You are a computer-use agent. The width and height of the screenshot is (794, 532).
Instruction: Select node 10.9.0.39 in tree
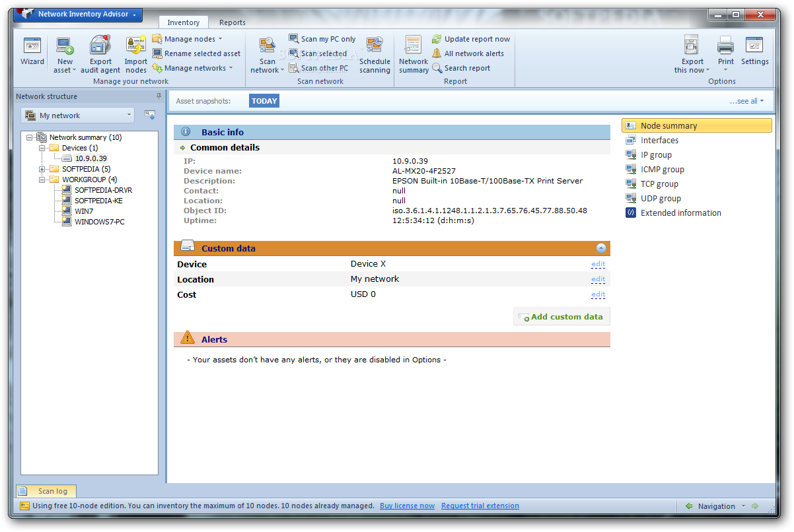click(90, 158)
